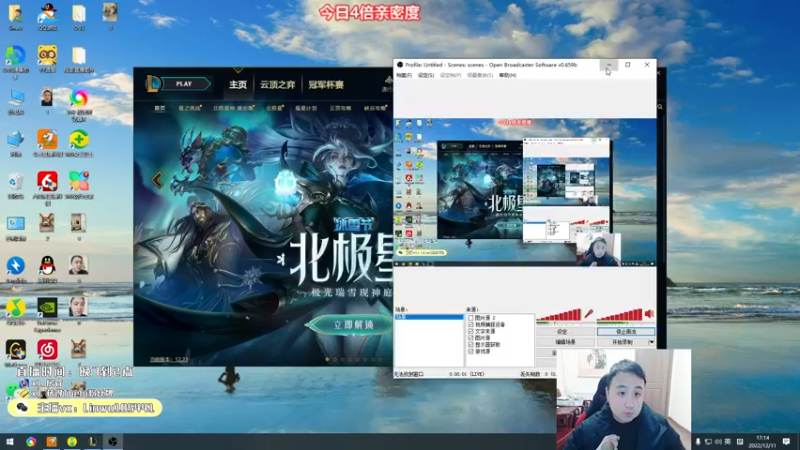The width and height of the screenshot is (800, 450).
Task: Open the rainbow browser in the taskbar
Action: (31, 441)
